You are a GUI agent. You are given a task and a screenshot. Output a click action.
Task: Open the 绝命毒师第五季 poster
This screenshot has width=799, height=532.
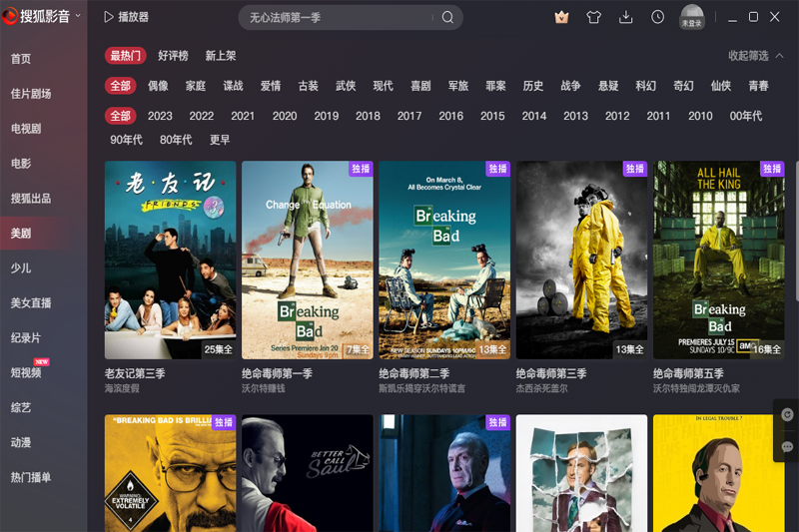click(719, 261)
